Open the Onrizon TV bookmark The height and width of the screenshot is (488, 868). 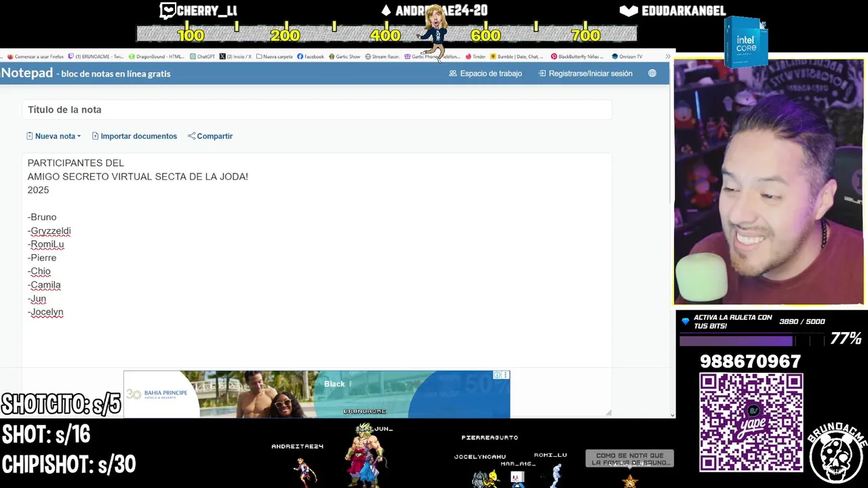click(627, 57)
